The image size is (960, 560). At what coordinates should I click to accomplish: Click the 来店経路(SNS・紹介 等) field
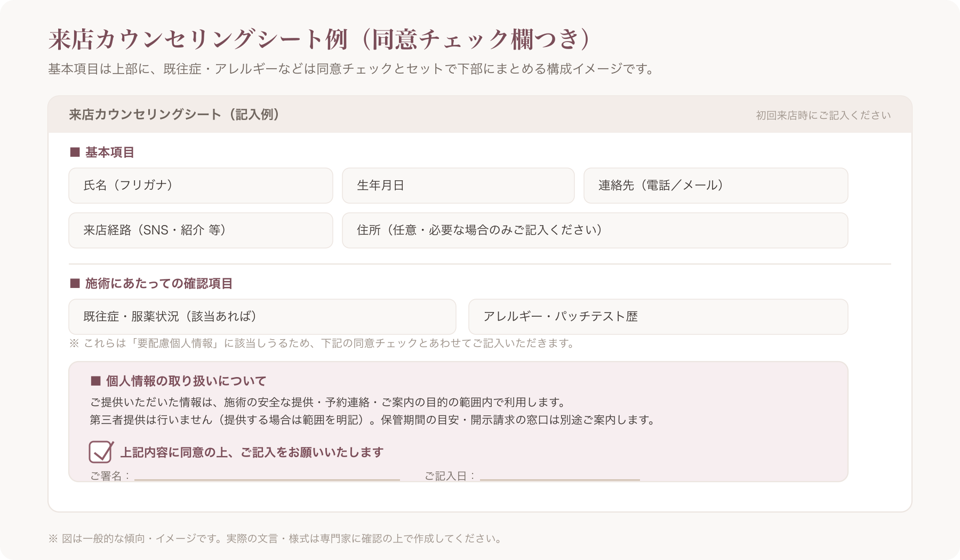201,230
